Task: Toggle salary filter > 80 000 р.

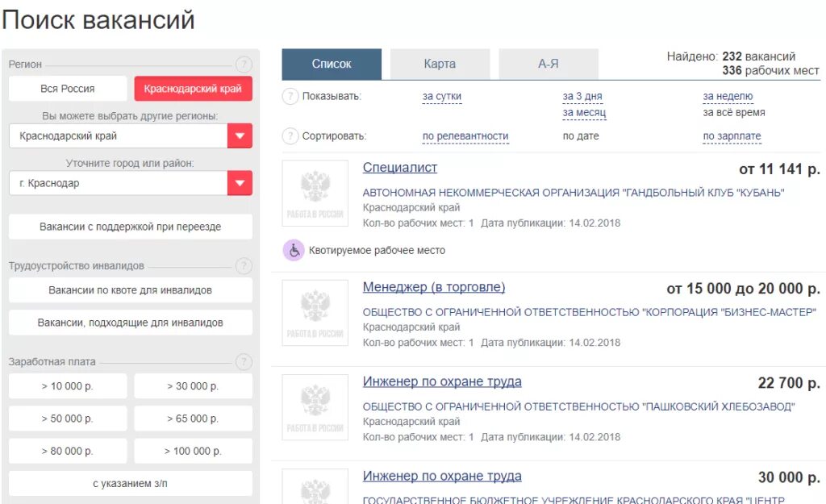Action: [x=68, y=452]
